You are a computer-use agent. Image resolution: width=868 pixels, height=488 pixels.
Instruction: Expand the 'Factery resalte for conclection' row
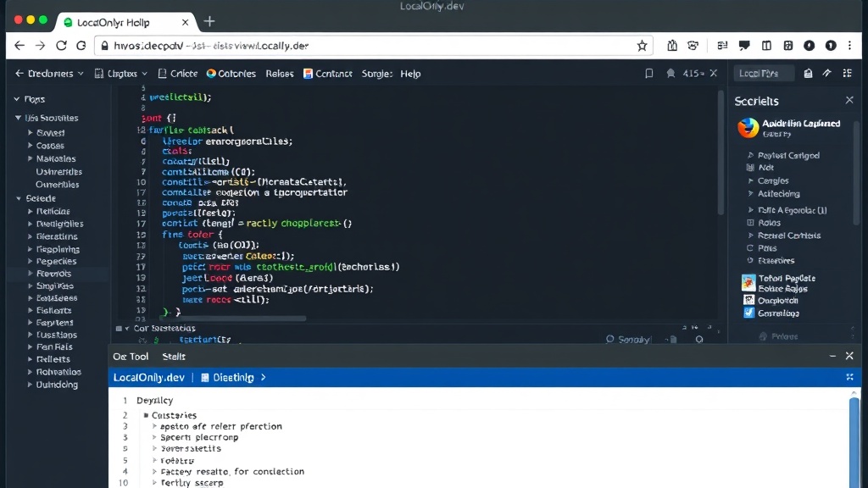coord(154,472)
